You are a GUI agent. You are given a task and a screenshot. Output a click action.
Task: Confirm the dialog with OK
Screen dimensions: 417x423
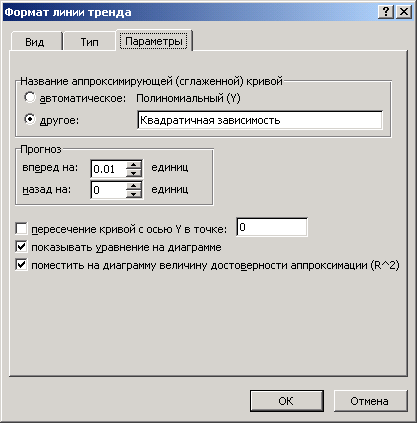click(287, 401)
